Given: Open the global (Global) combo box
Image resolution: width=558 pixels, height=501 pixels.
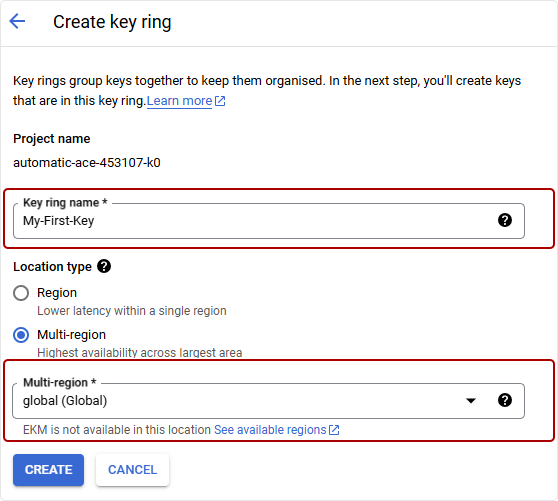Looking at the screenshot, I should click(x=268, y=401).
